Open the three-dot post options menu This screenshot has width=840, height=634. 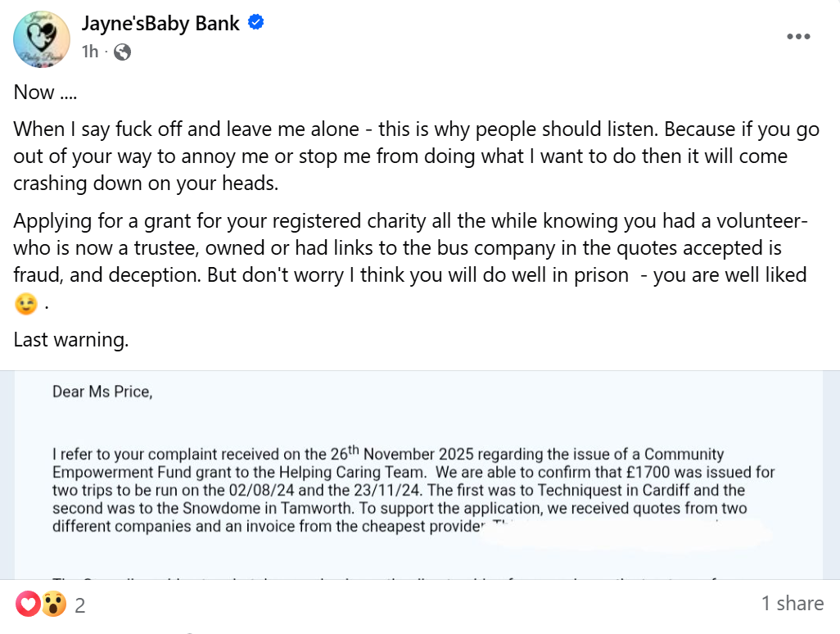[799, 36]
